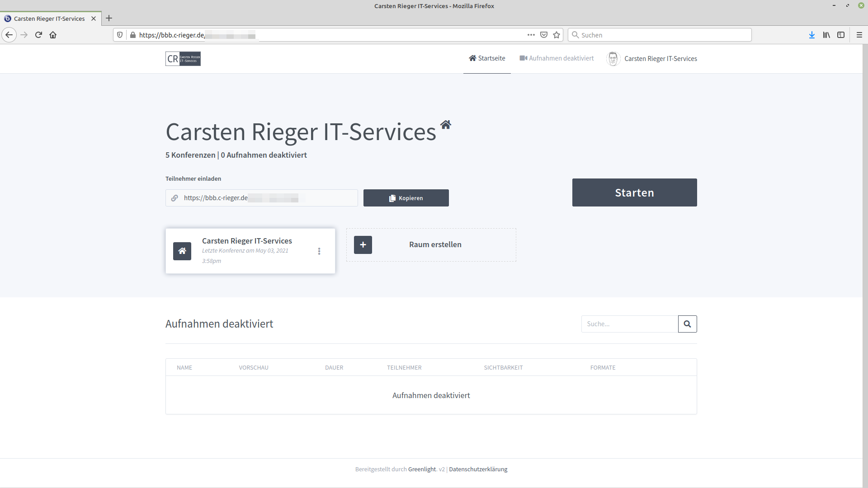This screenshot has height=488, width=868.
Task: Open Aufnahmen deaktiviert navigation item
Action: pos(557,58)
